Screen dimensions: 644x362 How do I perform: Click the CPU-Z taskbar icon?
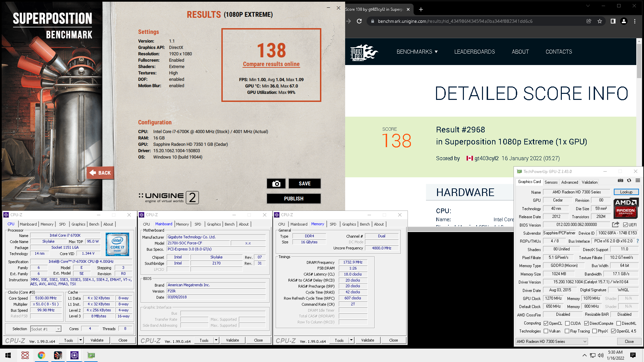tap(74, 355)
